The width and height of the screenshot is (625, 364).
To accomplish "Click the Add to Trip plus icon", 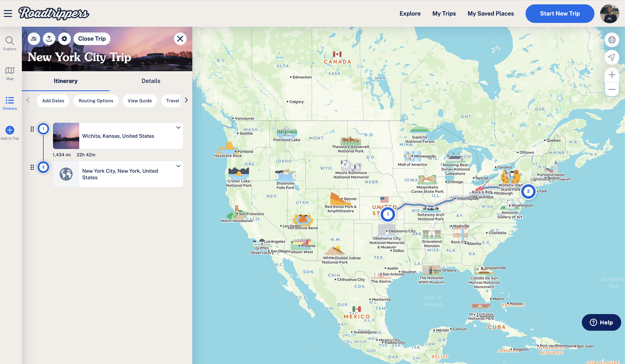I will point(10,130).
